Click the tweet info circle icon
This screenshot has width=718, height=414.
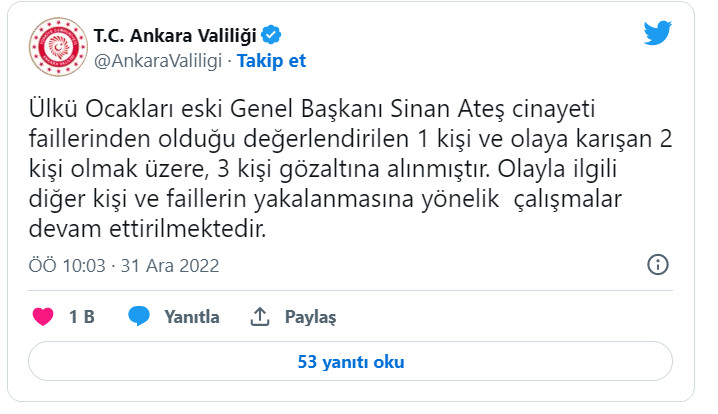(x=657, y=265)
